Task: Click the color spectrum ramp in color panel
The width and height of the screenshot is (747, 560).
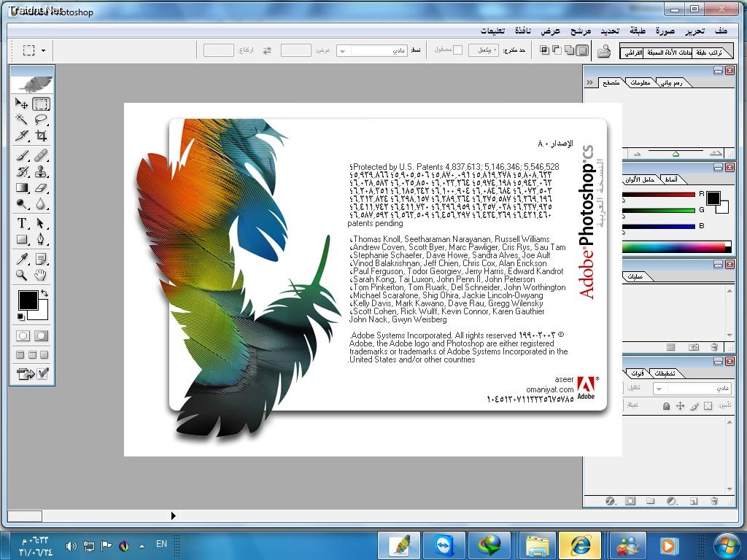Action: click(x=676, y=247)
